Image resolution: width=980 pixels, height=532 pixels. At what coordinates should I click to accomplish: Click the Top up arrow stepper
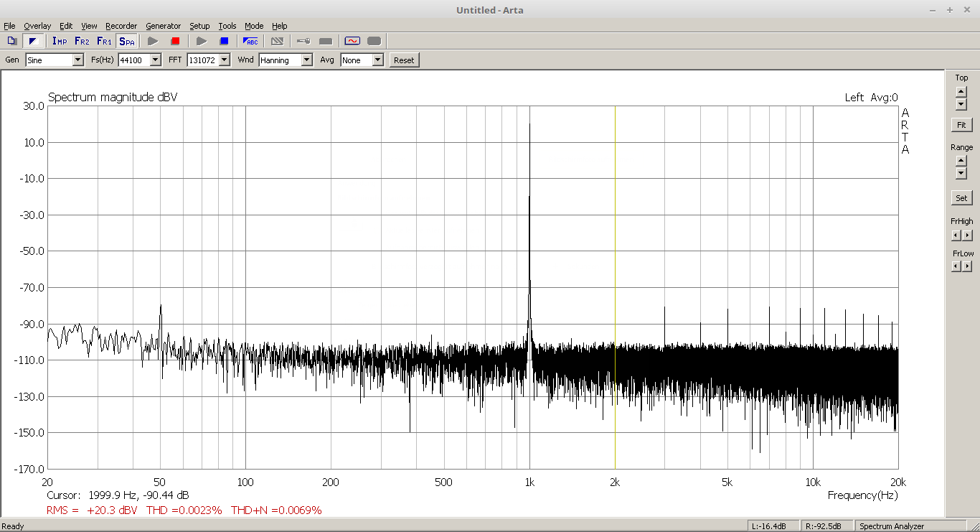coord(961,91)
